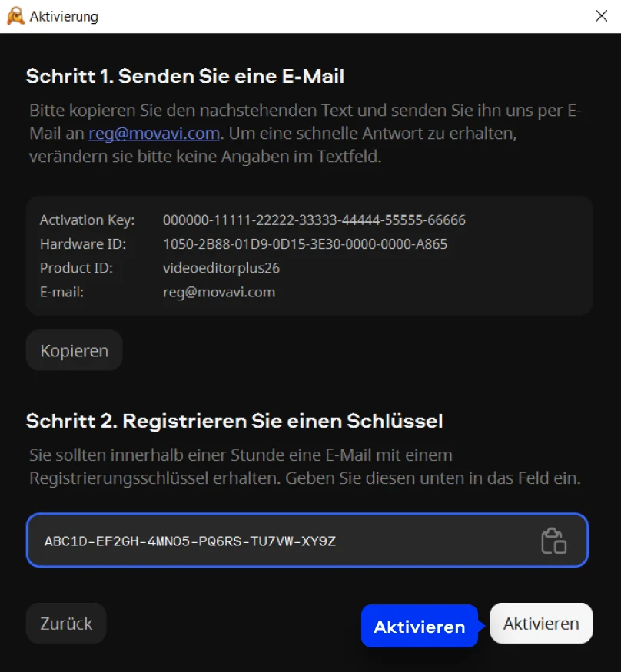Go back with the Zurück button
The height and width of the screenshot is (672, 621).
pos(66,624)
